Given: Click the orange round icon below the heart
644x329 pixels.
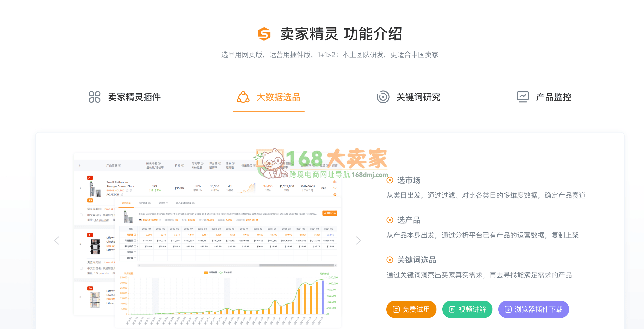Looking at the screenshot, I should tap(335, 195).
